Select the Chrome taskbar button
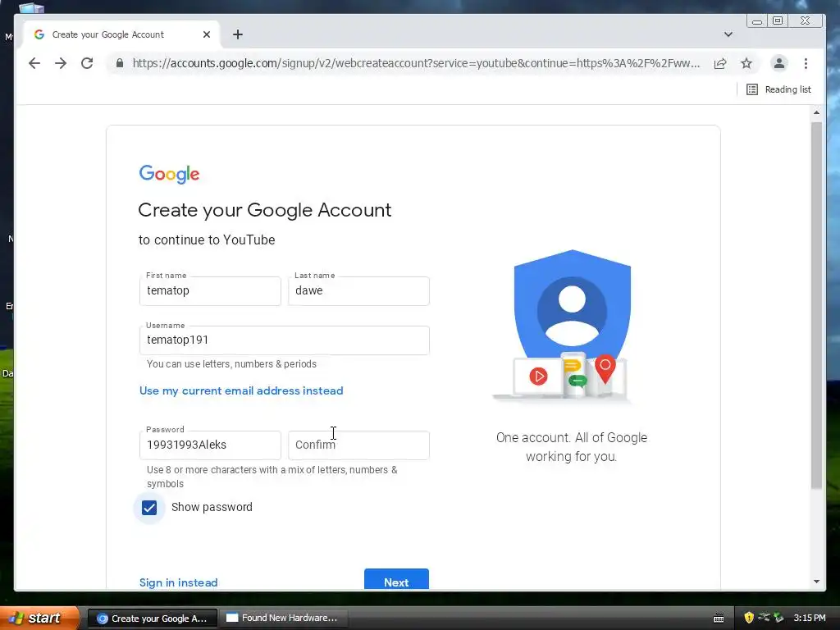This screenshot has width=840, height=630. coord(152,619)
